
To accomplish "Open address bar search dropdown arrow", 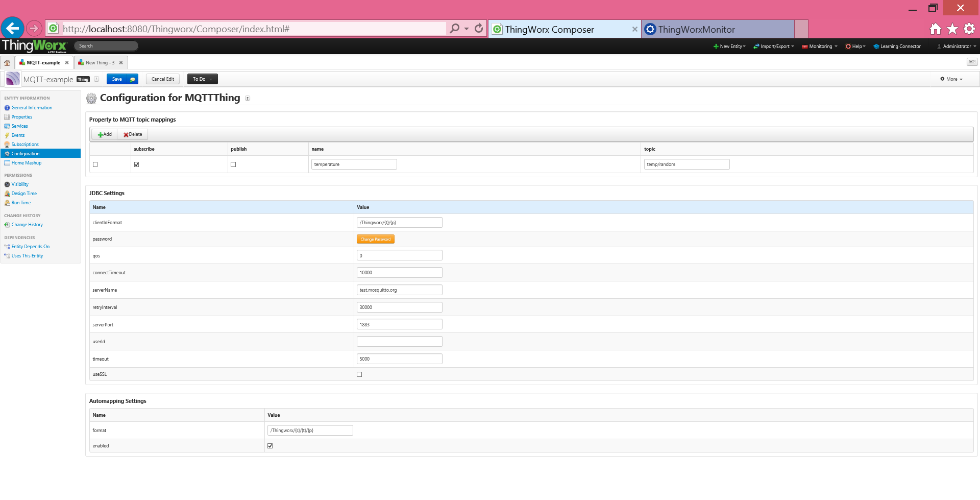I will (x=467, y=29).
